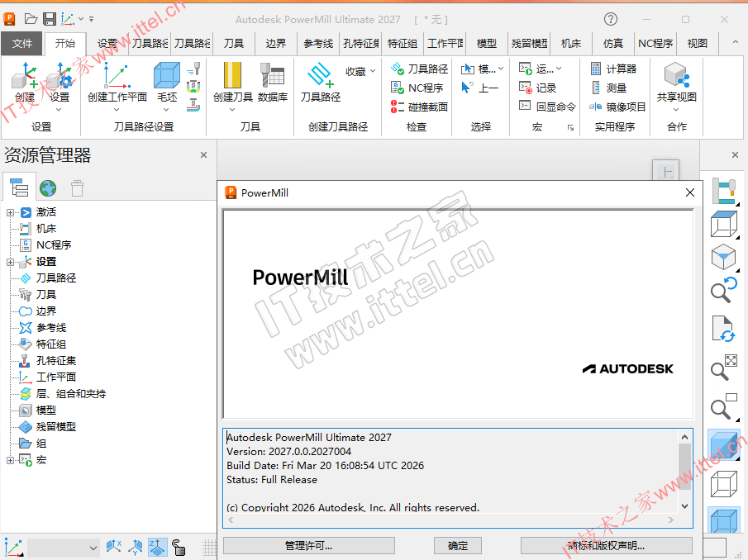Open the NC程序 ribbon tab
Viewport: 748px width, 560px height.
(655, 44)
